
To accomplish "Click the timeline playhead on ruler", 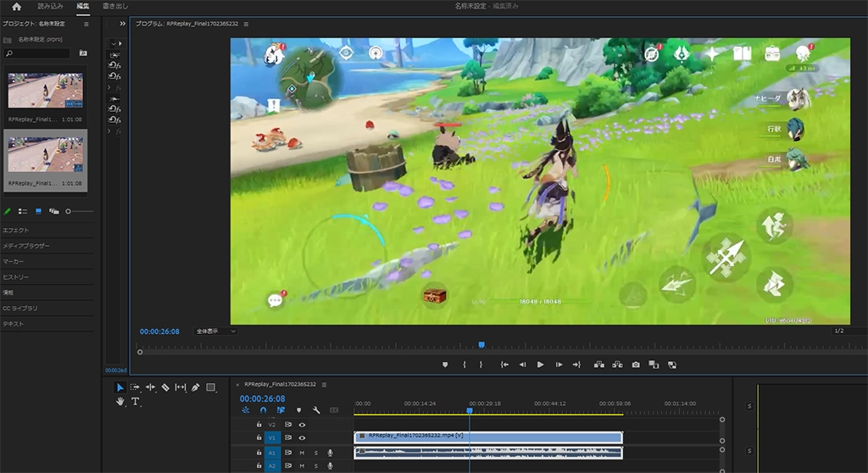I will coord(470,410).
